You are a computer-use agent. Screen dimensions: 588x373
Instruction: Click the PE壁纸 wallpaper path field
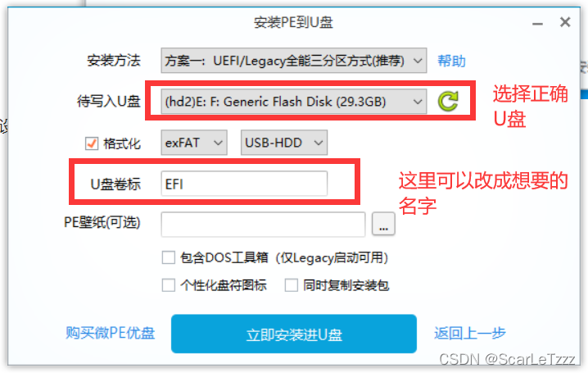click(x=263, y=224)
